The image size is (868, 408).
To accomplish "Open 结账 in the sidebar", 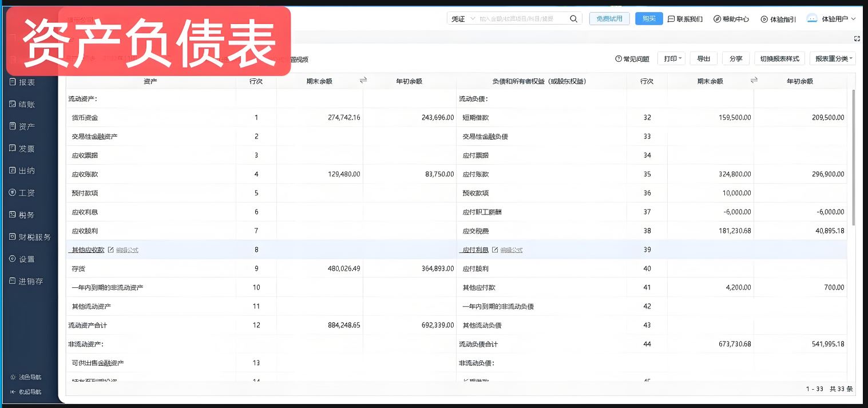I will pyautogui.click(x=22, y=104).
